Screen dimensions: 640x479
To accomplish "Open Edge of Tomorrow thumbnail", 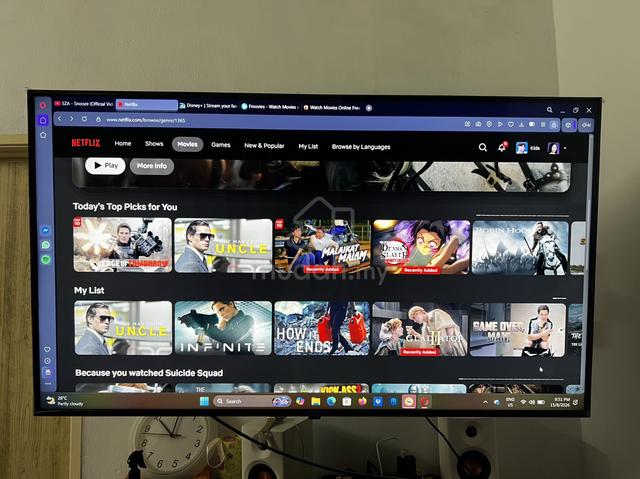I will pyautogui.click(x=122, y=245).
